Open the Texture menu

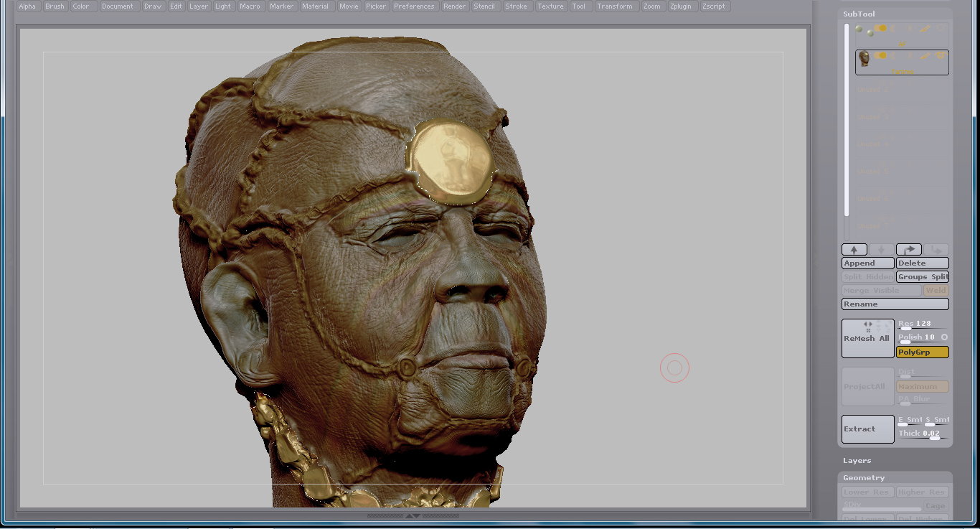(551, 6)
